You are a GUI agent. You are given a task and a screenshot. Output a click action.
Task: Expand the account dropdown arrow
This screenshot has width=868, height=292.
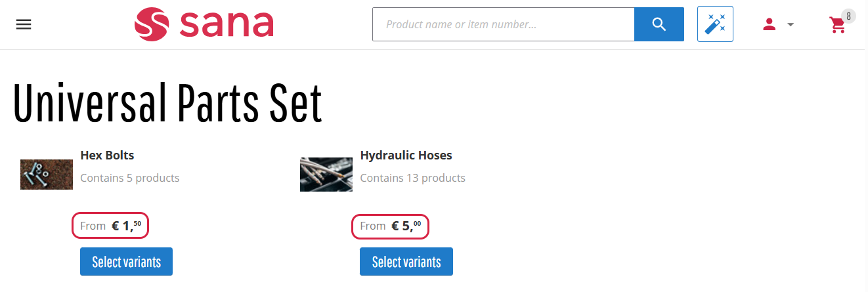(791, 24)
